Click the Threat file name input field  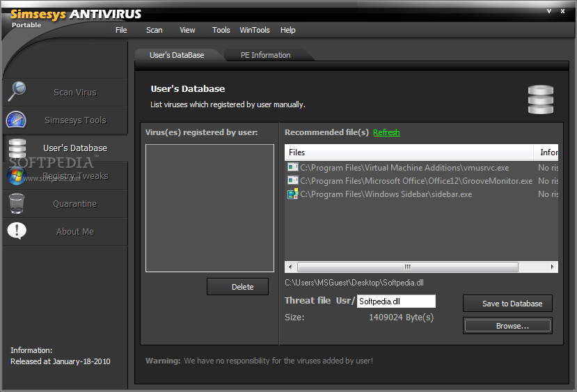396,301
